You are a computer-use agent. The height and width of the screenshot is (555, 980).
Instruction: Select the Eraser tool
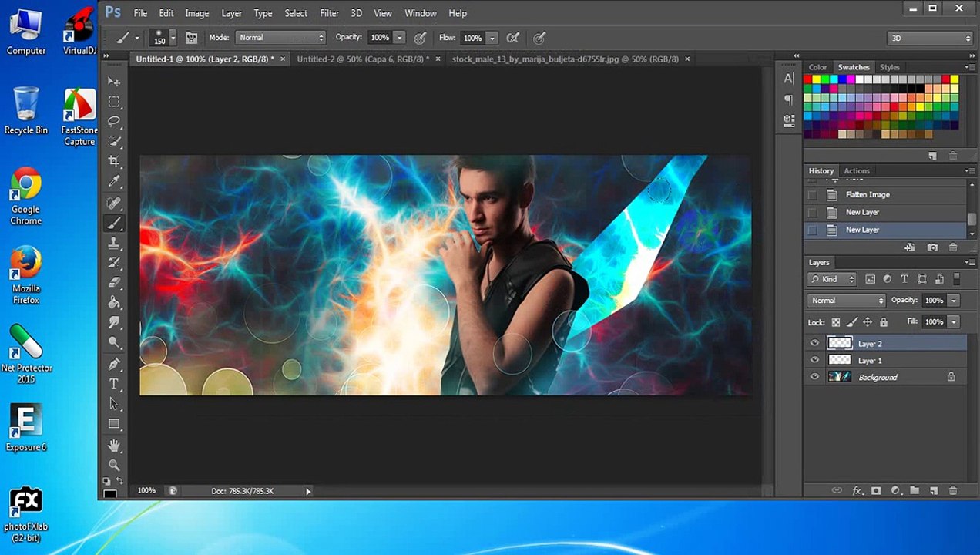coord(114,283)
